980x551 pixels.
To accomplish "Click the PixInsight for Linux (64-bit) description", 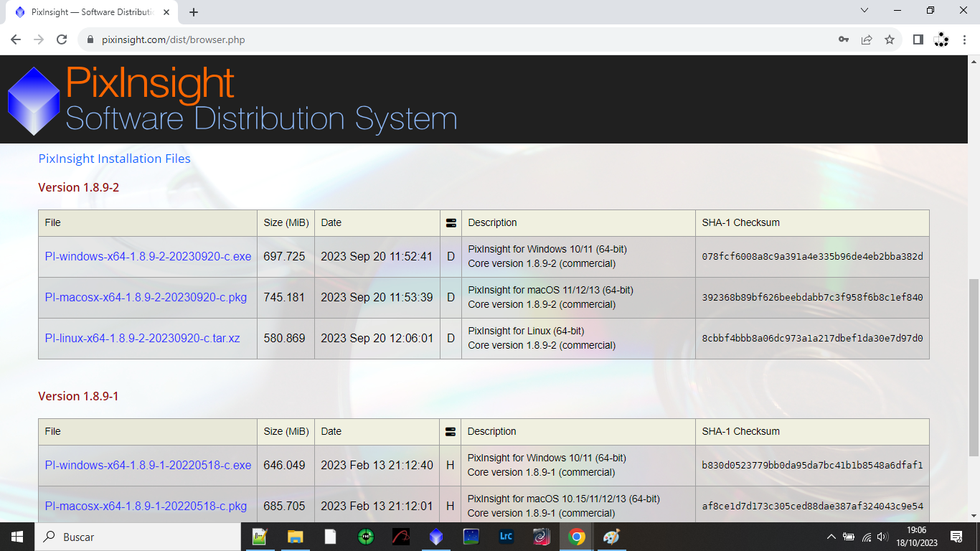I will (x=526, y=331).
